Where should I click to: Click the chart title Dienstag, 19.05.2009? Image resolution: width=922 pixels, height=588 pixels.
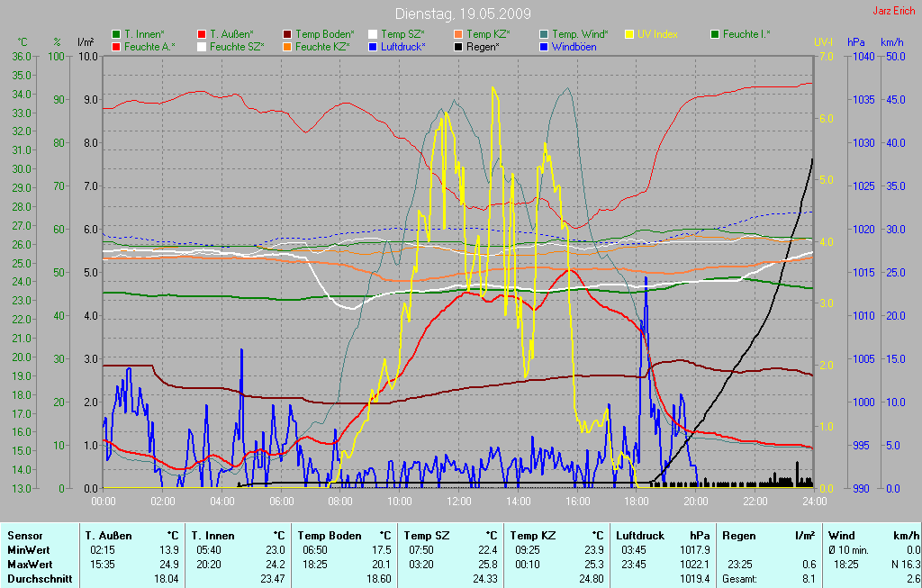463,14
